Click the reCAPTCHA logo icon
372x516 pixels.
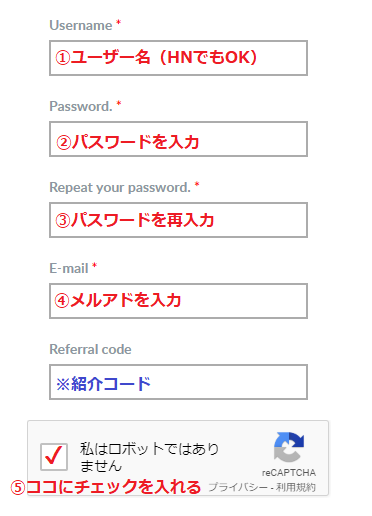click(289, 447)
